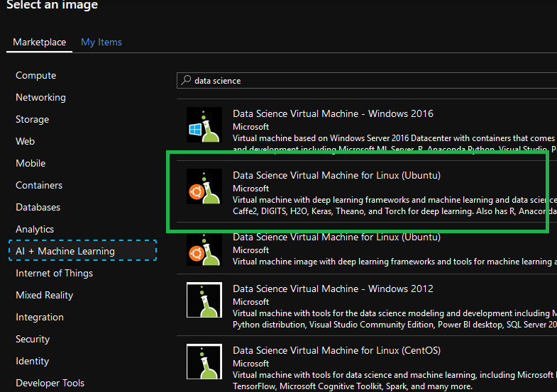Click 'TensorFlow, Microsoft Cognitive Toolkit, Spark' line
Image resolution: width=557 pixels, height=392 pixels.
pyautogui.click(x=353, y=386)
